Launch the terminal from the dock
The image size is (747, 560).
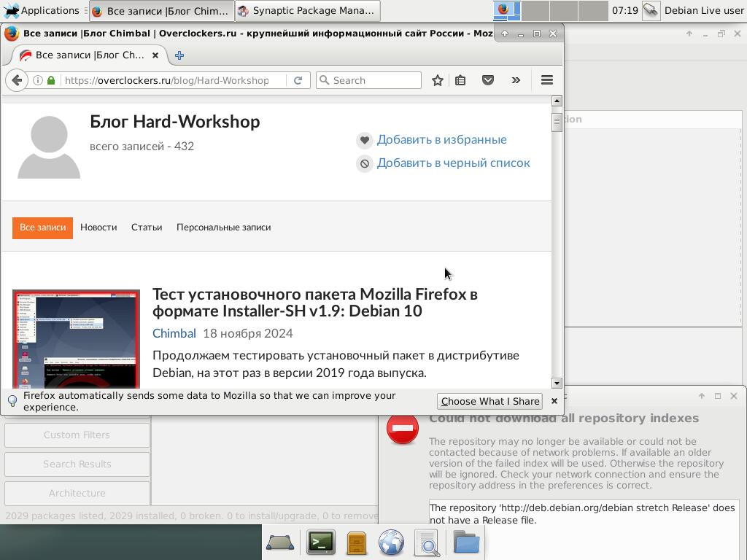click(320, 542)
